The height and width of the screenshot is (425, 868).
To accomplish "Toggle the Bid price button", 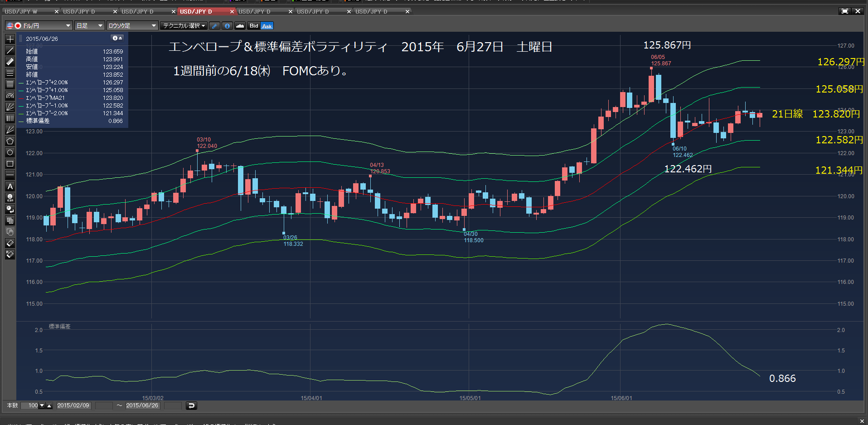I will (254, 26).
